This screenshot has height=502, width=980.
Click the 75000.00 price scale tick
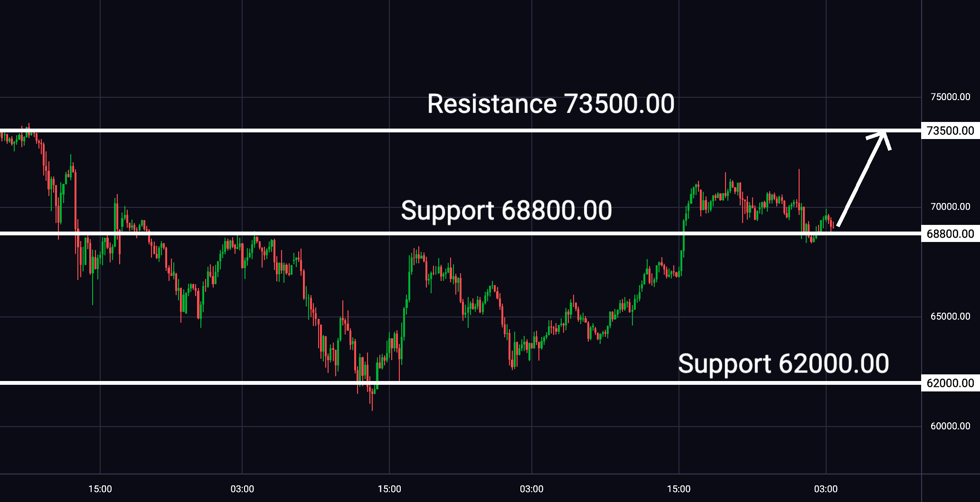[950, 97]
